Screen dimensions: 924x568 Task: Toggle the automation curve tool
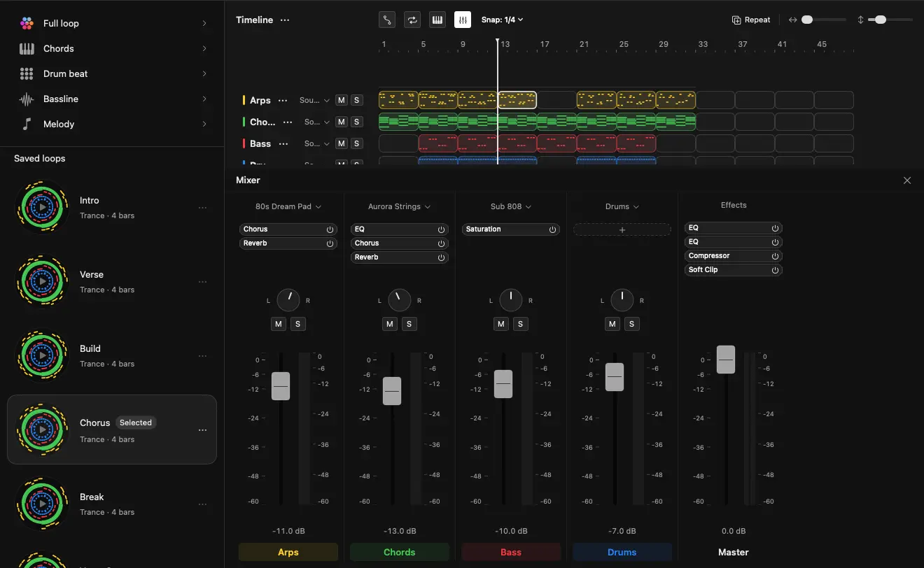(387, 20)
